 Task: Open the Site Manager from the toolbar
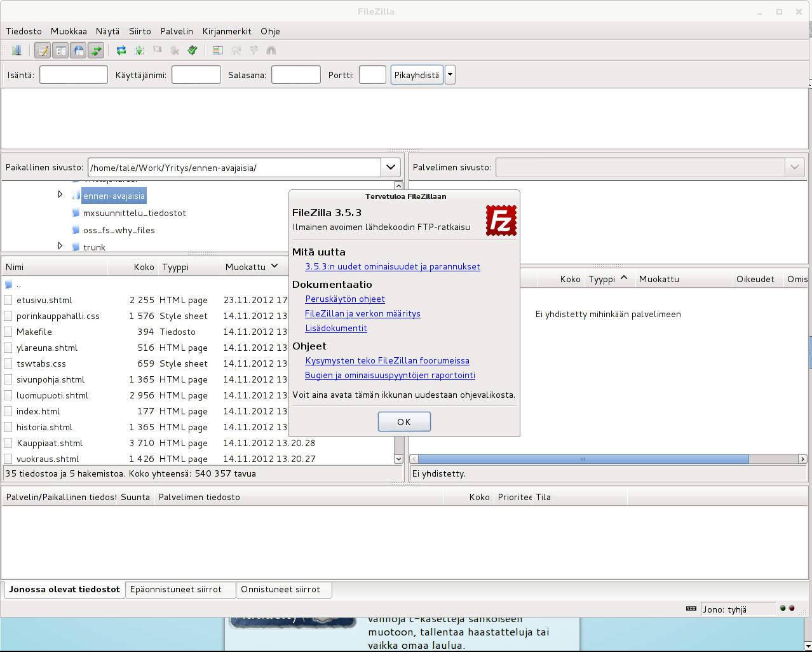click(x=17, y=50)
